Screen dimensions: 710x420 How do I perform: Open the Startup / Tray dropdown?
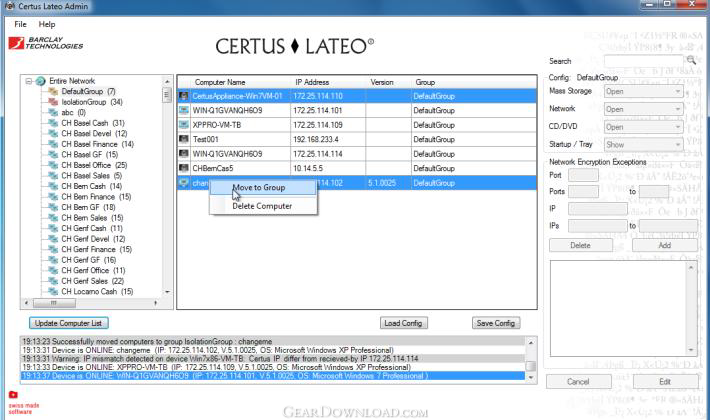[x=643, y=145]
